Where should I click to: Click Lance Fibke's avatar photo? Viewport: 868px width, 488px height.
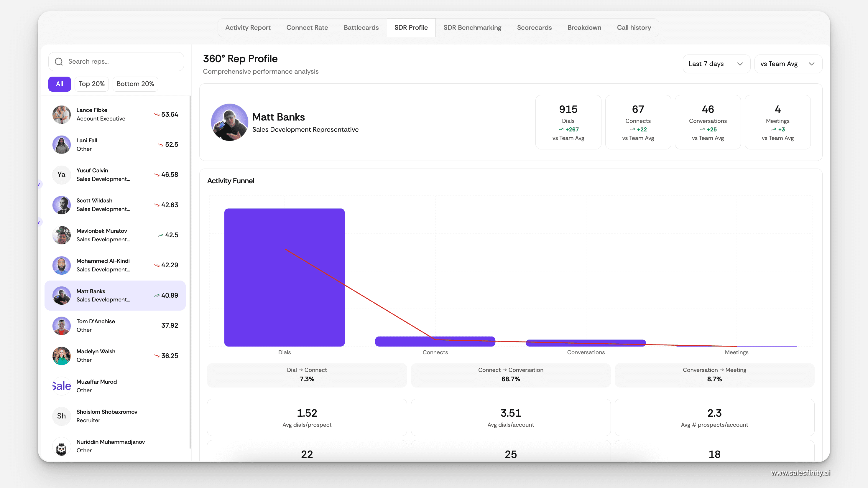tap(61, 115)
